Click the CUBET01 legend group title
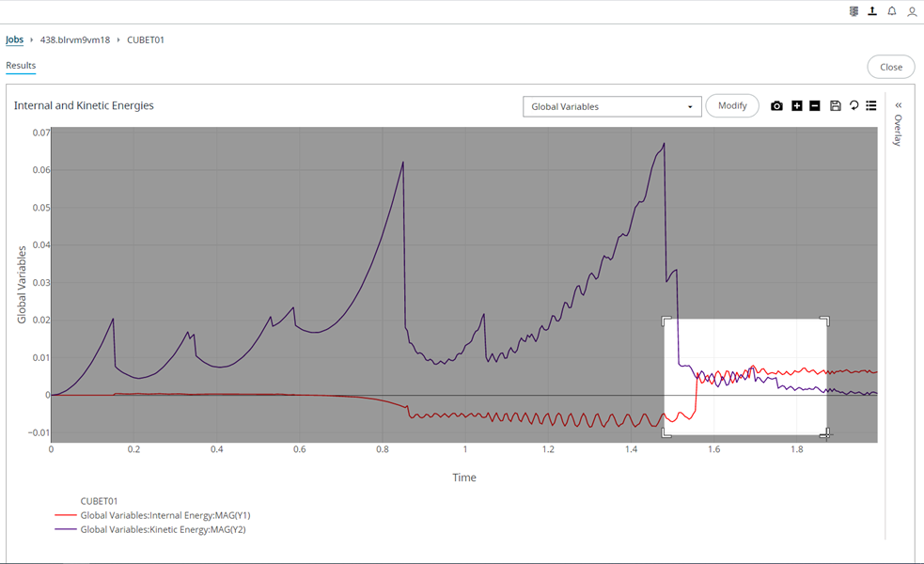 pos(99,501)
